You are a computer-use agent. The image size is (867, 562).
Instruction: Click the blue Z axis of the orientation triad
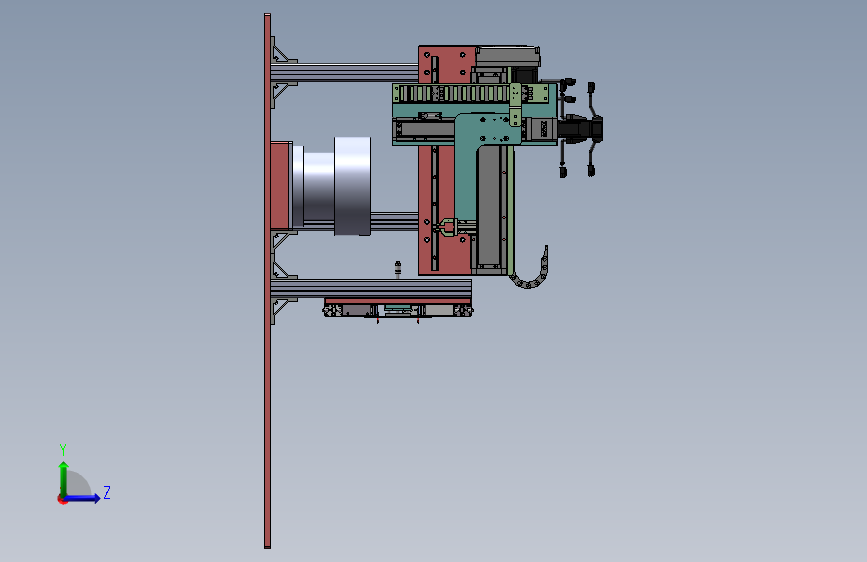82,498
